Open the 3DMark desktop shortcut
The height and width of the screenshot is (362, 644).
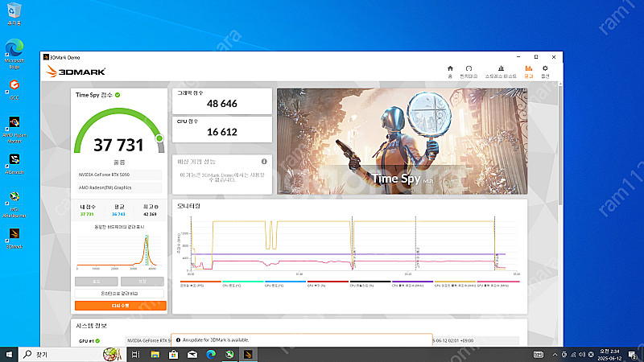click(x=14, y=238)
